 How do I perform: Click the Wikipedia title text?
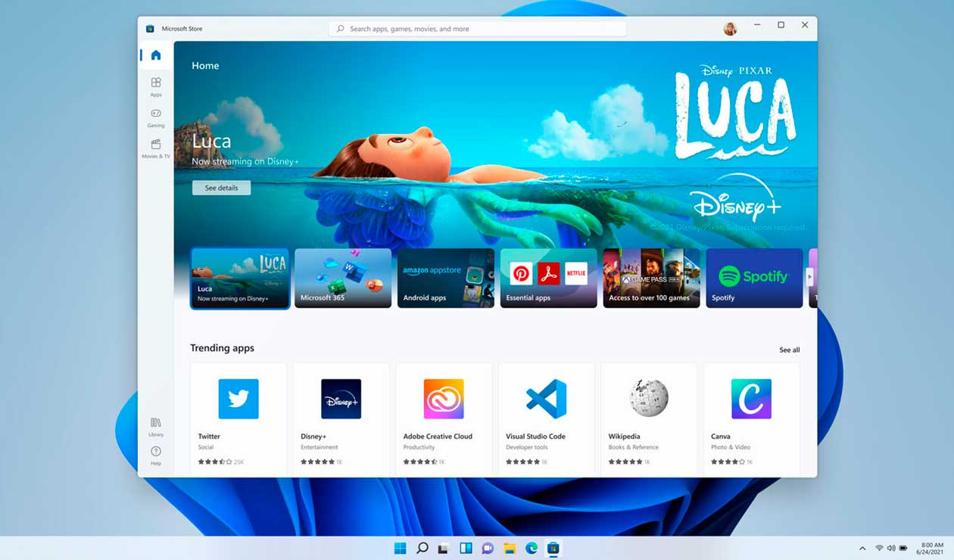point(625,437)
